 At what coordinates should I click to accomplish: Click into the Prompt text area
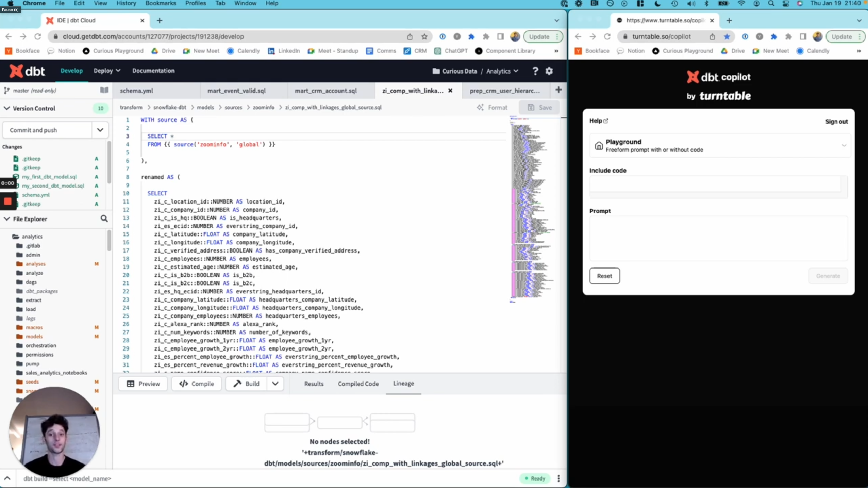[718, 238]
